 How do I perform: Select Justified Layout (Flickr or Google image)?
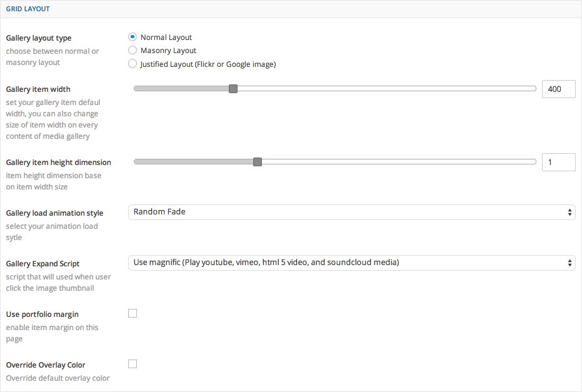133,64
